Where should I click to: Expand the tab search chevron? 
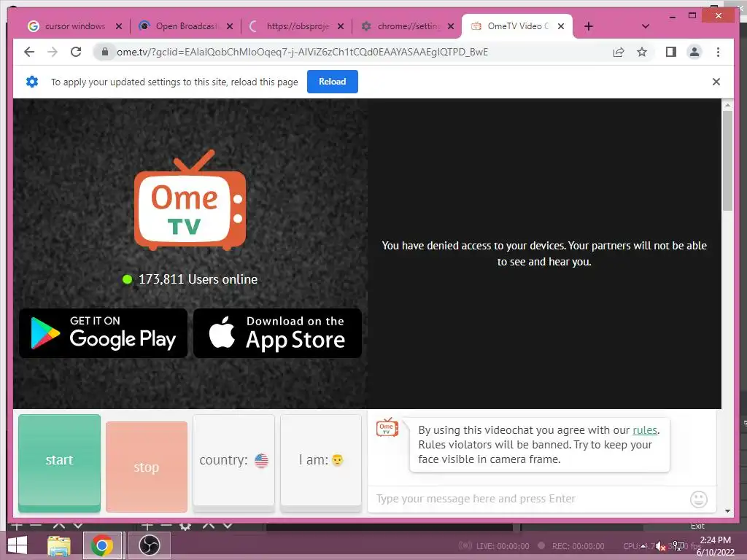pyautogui.click(x=646, y=26)
